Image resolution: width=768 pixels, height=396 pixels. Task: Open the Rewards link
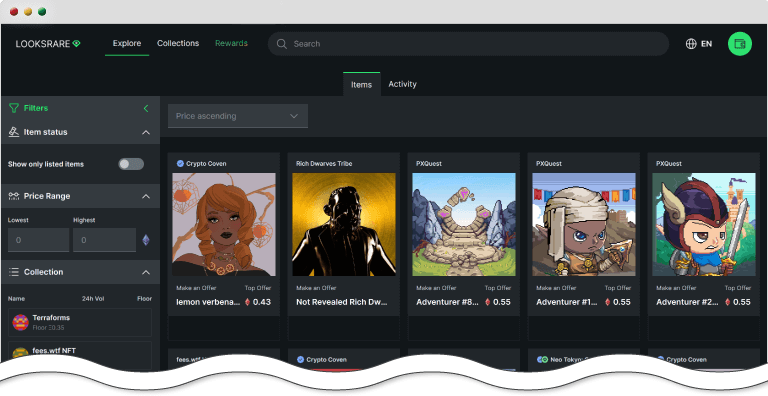click(x=231, y=43)
